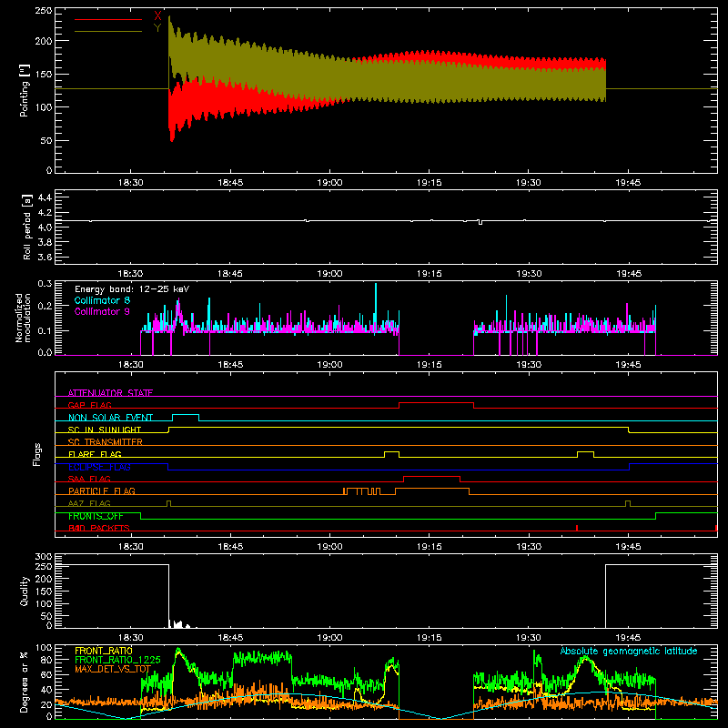The height and width of the screenshot is (728, 728).
Task: Click the ATTENUATOR_STATE flag label
Action: [110, 393]
